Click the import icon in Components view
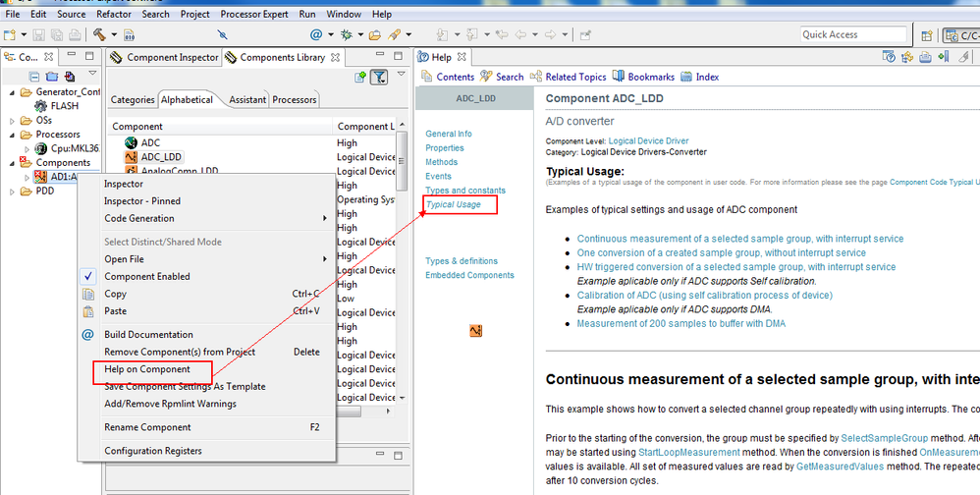This screenshot has width=980, height=495. (70, 77)
